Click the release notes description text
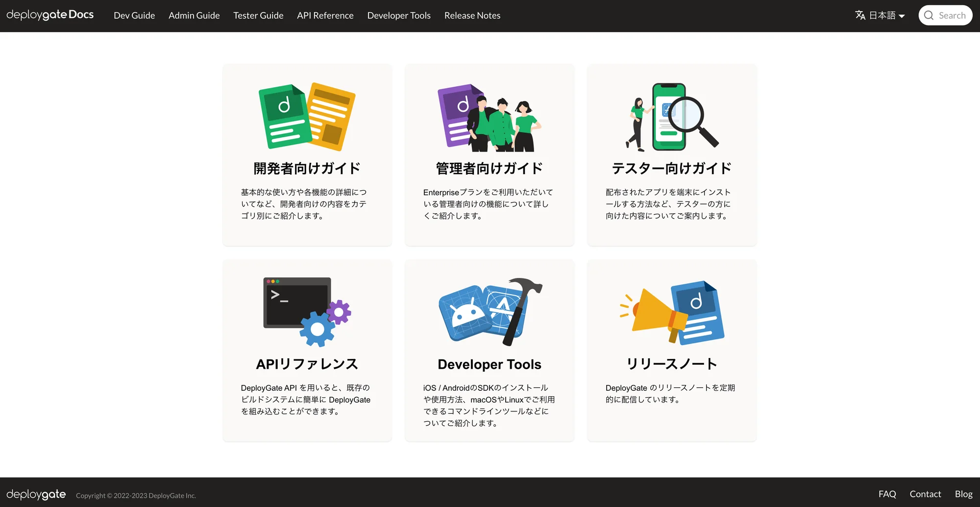Image resolution: width=980 pixels, height=507 pixels. (670, 394)
